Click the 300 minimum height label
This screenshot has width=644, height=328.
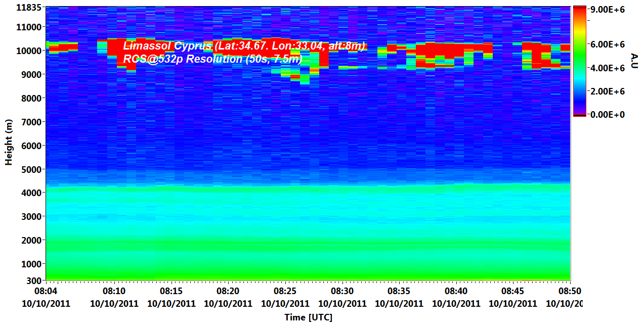coord(34,280)
